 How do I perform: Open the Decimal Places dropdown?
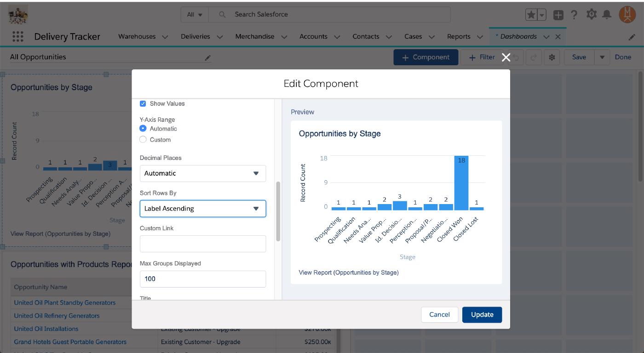coord(203,173)
